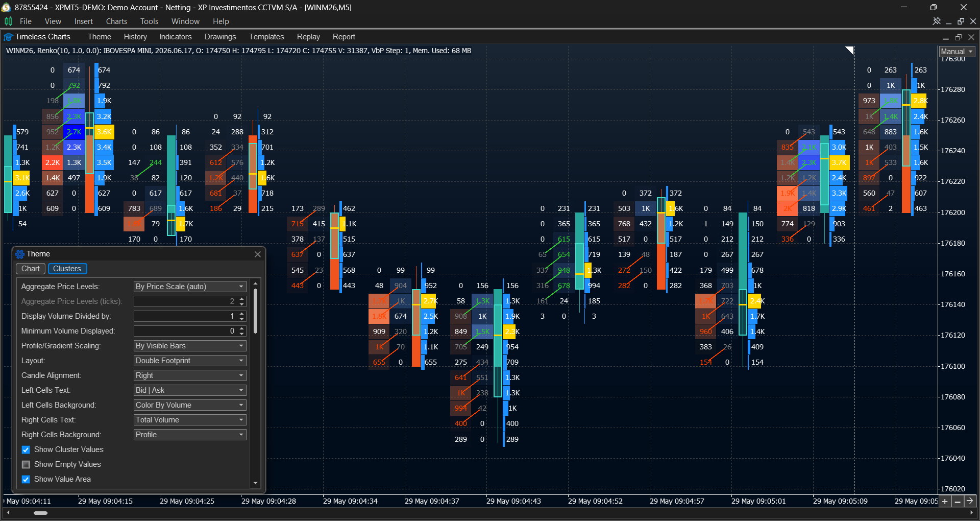Image resolution: width=980 pixels, height=521 pixels.
Task: Open the Tools menu
Action: [149, 21]
